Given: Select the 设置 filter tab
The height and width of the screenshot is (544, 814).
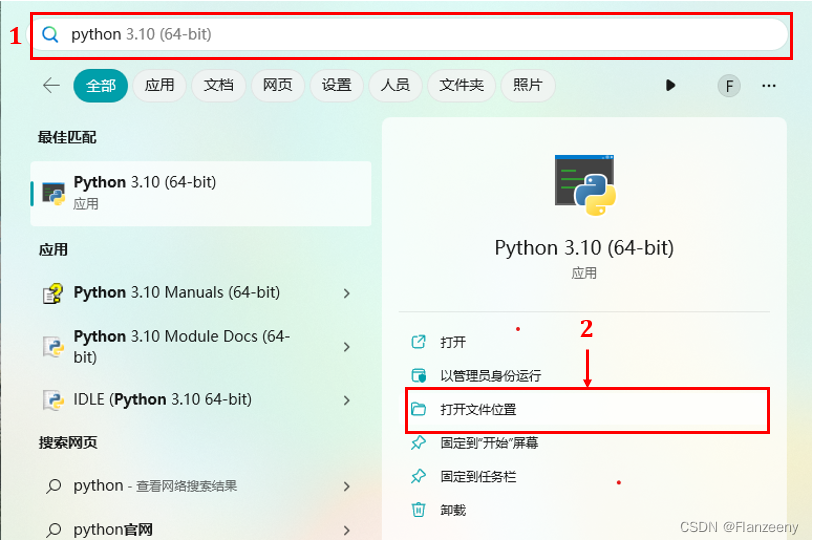Looking at the screenshot, I should (336, 86).
